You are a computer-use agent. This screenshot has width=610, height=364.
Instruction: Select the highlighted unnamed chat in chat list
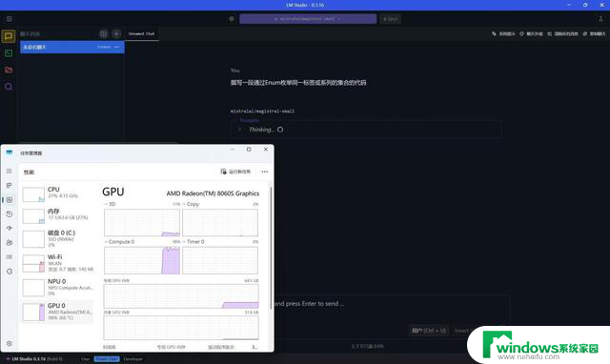pos(72,47)
